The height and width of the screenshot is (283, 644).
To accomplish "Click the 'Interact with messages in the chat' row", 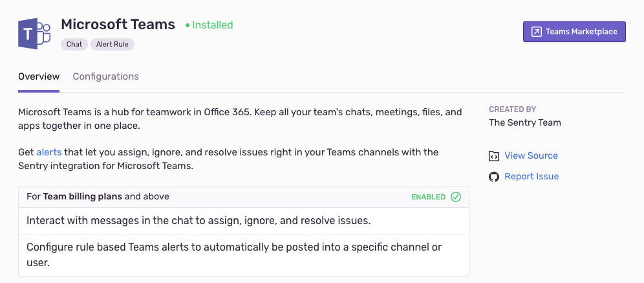I will pyautogui.click(x=244, y=221).
